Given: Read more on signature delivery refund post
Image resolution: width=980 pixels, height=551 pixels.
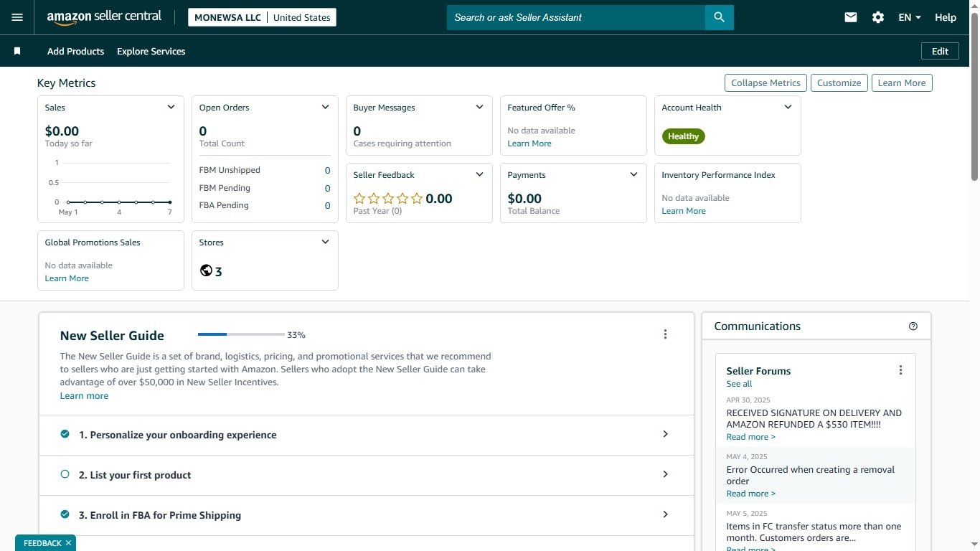Looking at the screenshot, I should pos(750,437).
